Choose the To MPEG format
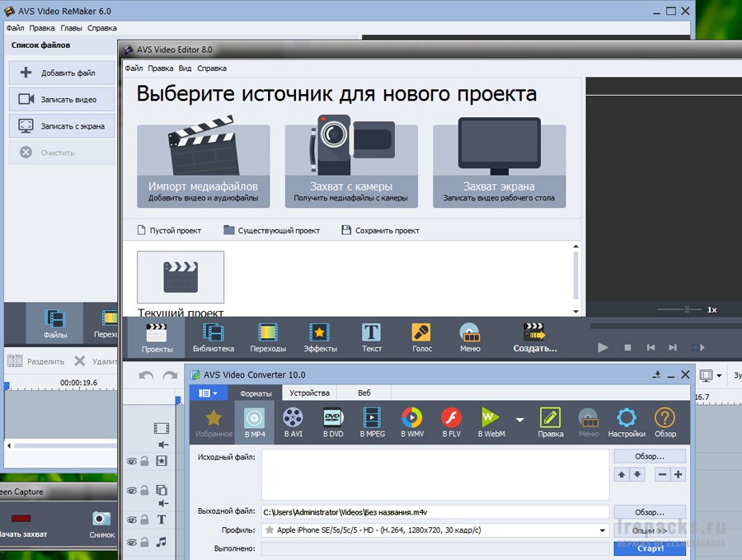The height and width of the screenshot is (560, 742). pyautogui.click(x=372, y=422)
